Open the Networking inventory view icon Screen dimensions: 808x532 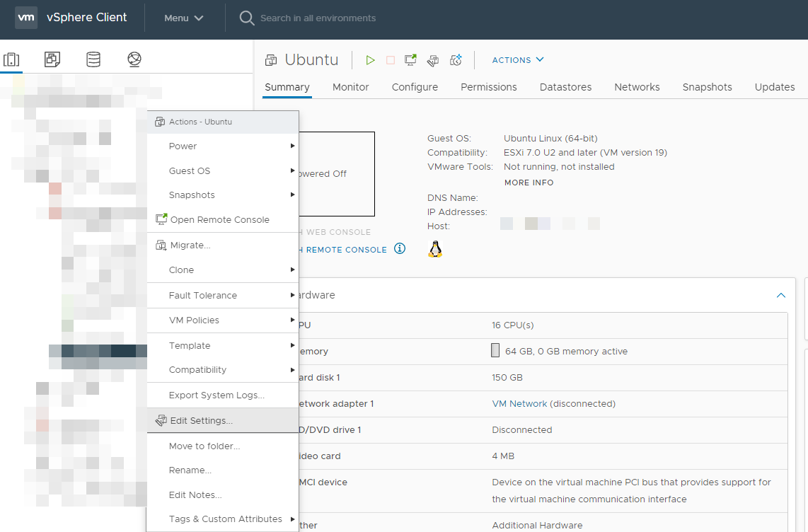pos(134,59)
